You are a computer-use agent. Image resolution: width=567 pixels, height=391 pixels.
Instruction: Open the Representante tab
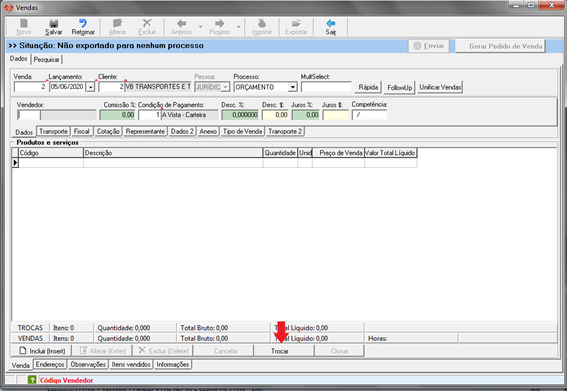[145, 131]
